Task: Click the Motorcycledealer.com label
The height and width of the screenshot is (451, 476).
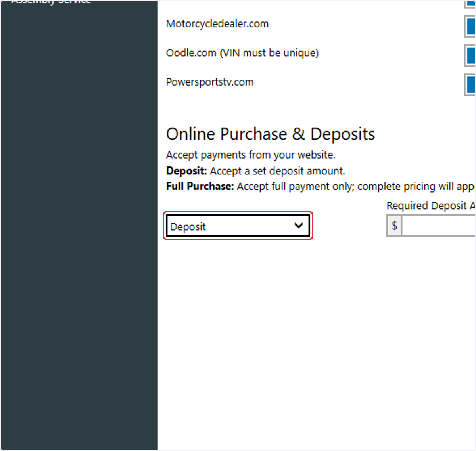Action: pyautogui.click(x=217, y=24)
